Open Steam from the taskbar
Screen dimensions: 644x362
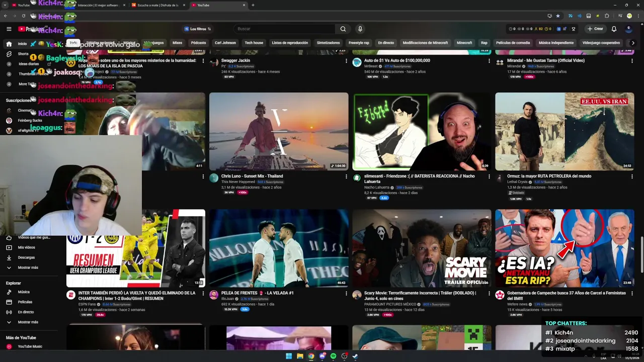tap(355, 356)
